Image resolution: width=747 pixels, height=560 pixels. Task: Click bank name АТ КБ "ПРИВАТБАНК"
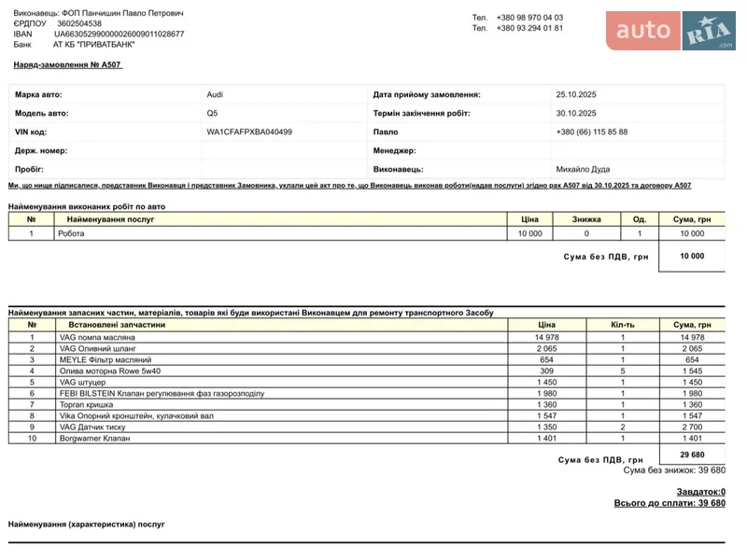[x=94, y=45]
